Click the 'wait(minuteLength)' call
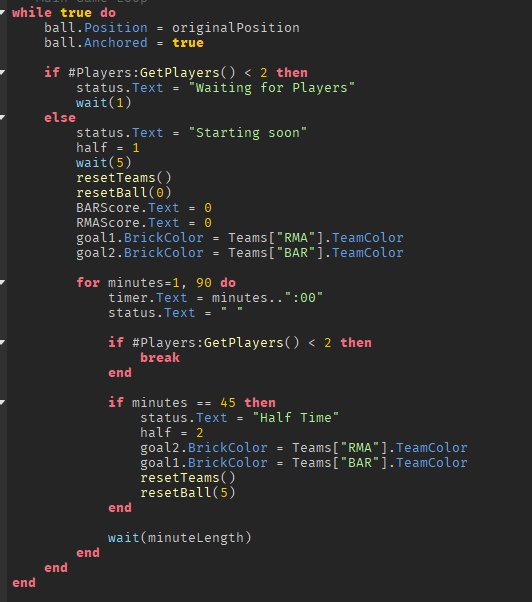 coord(180,538)
